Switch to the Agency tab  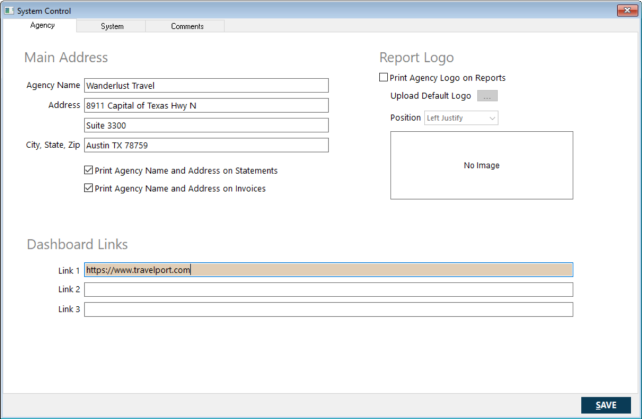(42, 25)
